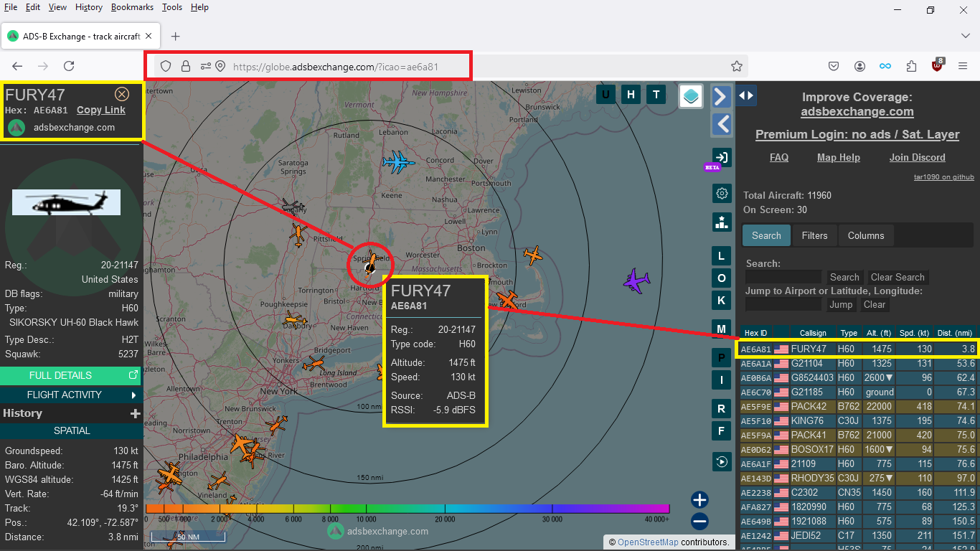Toggle the U map button
The image size is (980, 551).
click(606, 94)
